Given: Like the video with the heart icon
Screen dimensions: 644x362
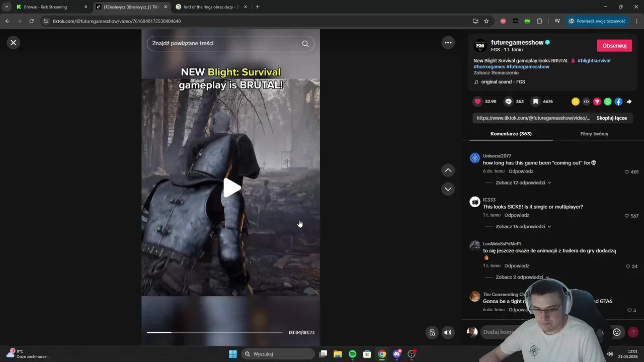Looking at the screenshot, I should point(477,102).
